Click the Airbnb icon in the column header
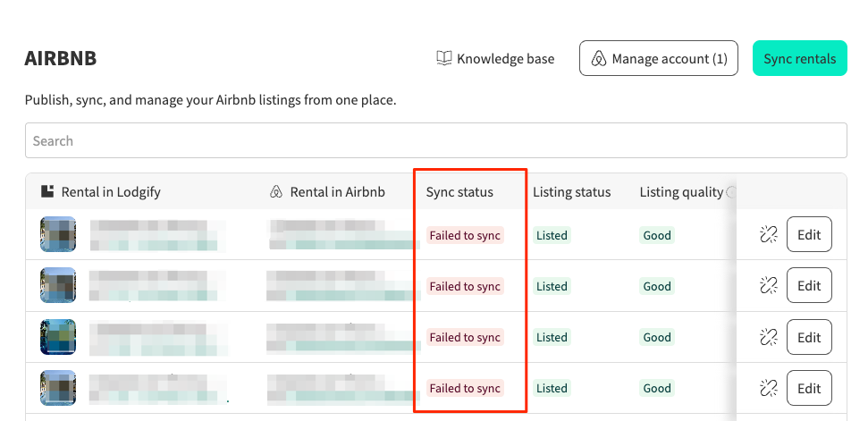The image size is (868, 421). point(276,192)
